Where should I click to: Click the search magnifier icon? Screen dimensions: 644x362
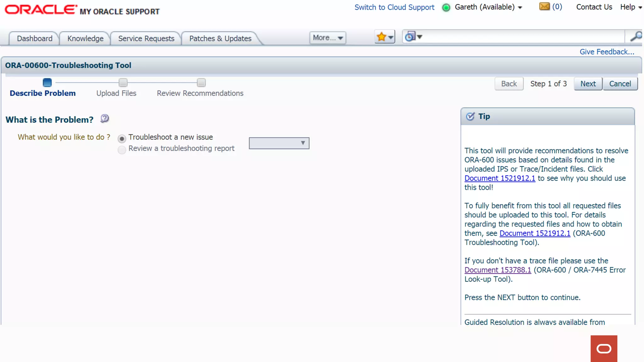click(x=636, y=37)
